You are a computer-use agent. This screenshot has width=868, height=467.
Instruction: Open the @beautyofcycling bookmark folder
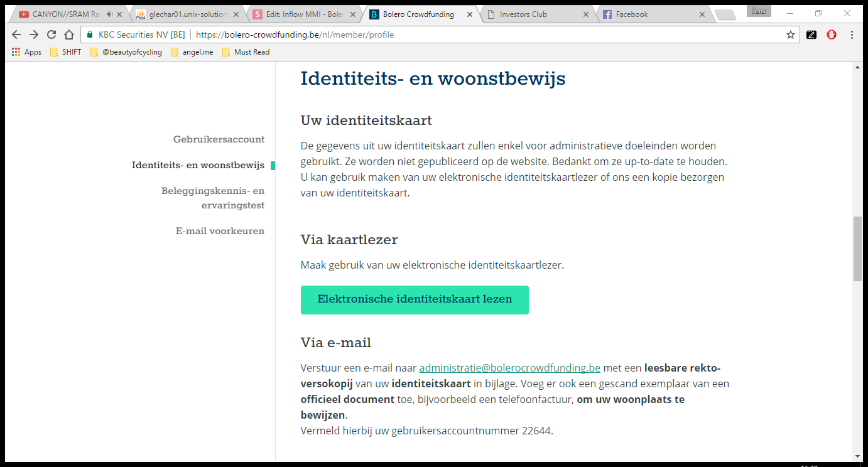126,52
